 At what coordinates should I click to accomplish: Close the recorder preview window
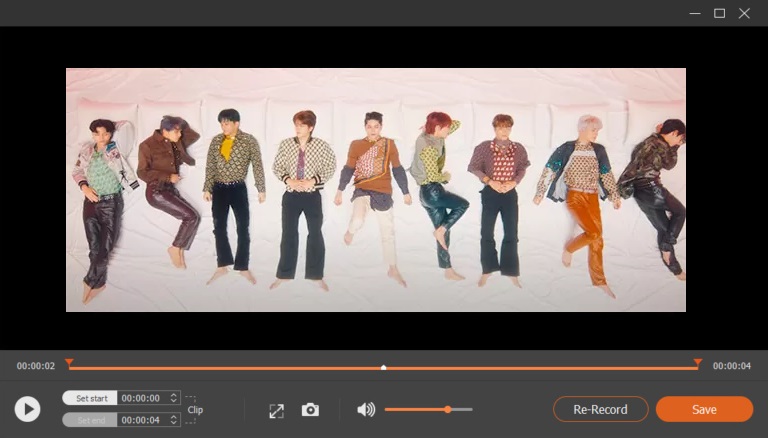[x=744, y=13]
